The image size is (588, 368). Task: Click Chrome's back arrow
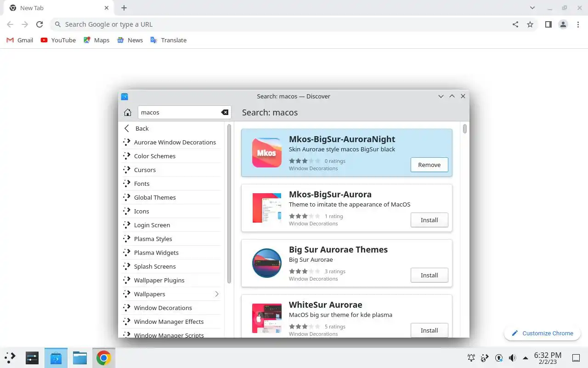(10, 24)
